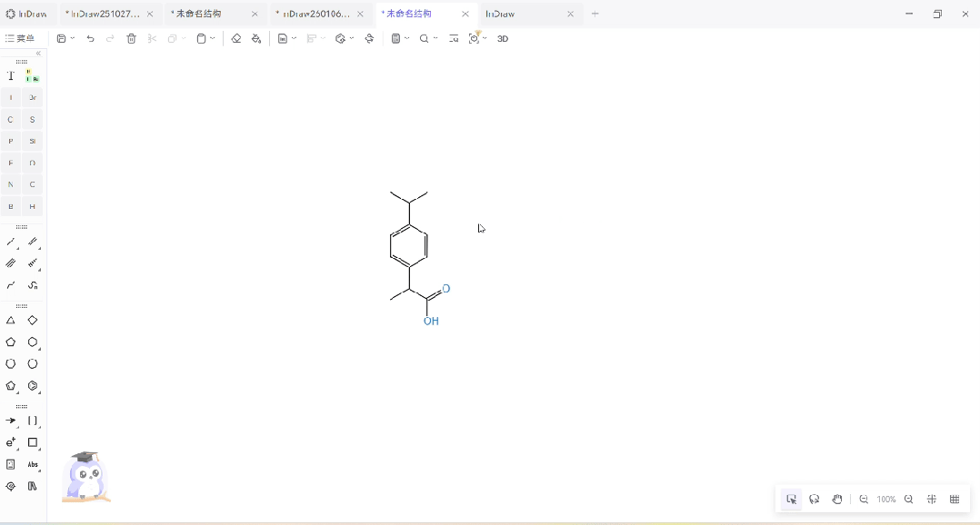The image size is (980, 525).
Task: Click the 100% zoom level
Action: (x=886, y=500)
